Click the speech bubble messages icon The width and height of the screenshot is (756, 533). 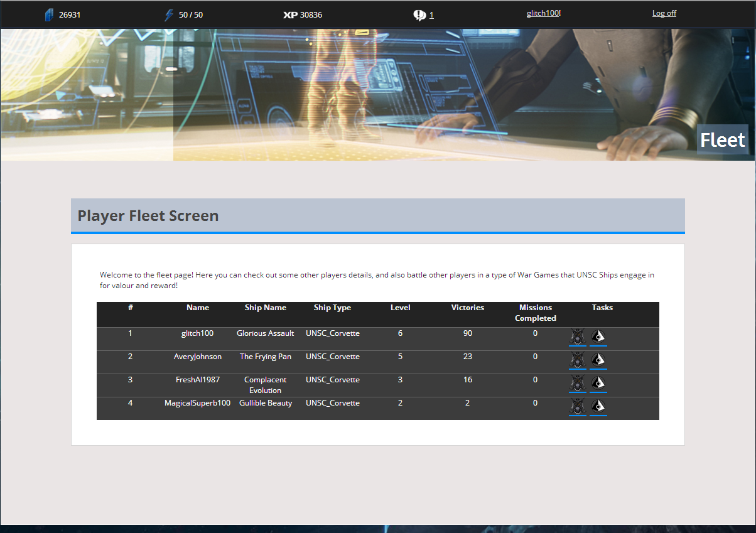click(x=419, y=16)
